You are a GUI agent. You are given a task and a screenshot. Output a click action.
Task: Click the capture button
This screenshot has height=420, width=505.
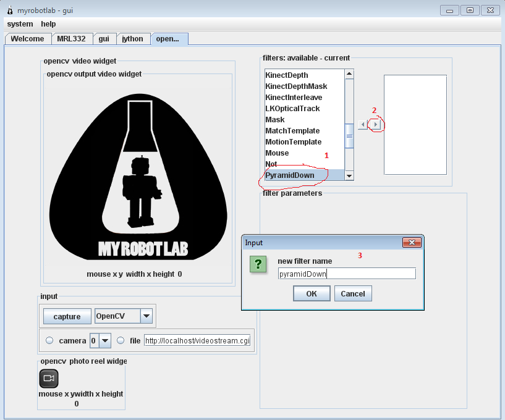pyautogui.click(x=67, y=316)
